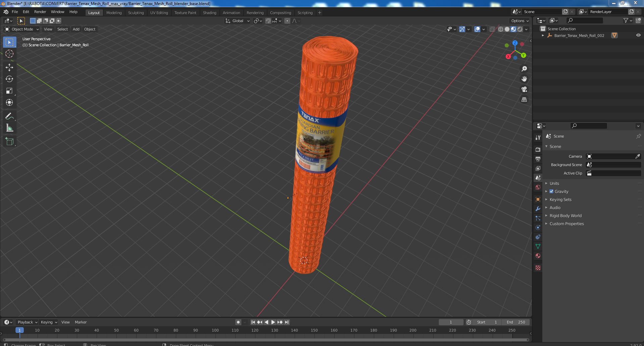
Task: Open the Object properties tab
Action: [538, 199]
